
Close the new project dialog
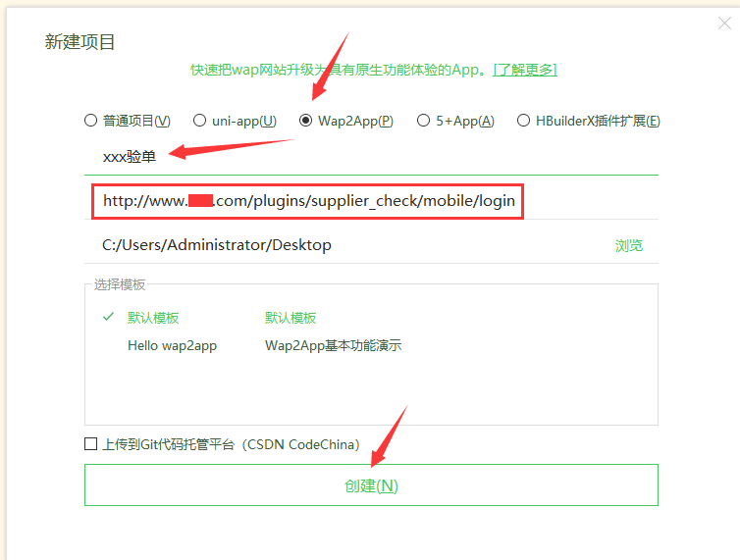724,24
